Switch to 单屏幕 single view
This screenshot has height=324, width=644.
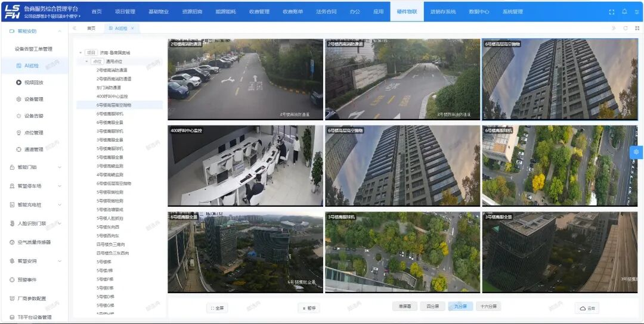pyautogui.click(x=404, y=306)
